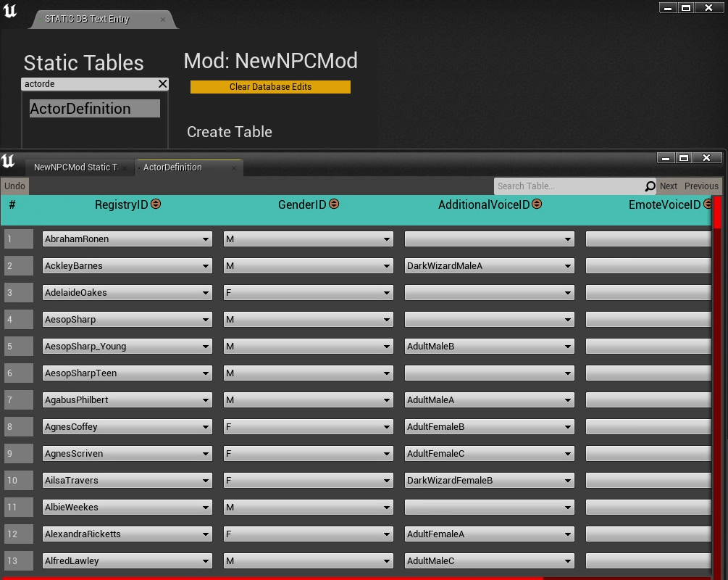Click the horizontal red table scrollbar
The width and height of the screenshot is (728, 580).
pyautogui.click(x=272, y=578)
